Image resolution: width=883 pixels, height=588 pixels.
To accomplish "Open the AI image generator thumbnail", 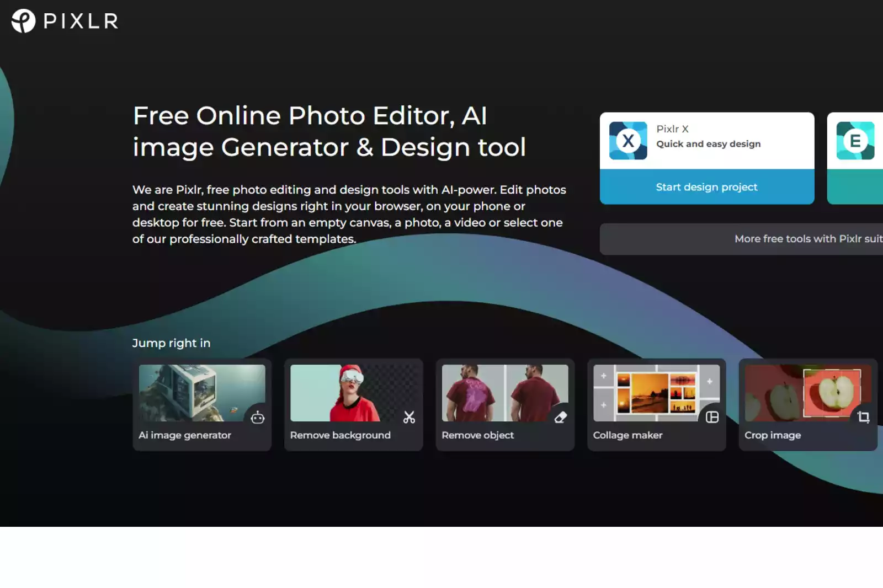I will point(202,393).
